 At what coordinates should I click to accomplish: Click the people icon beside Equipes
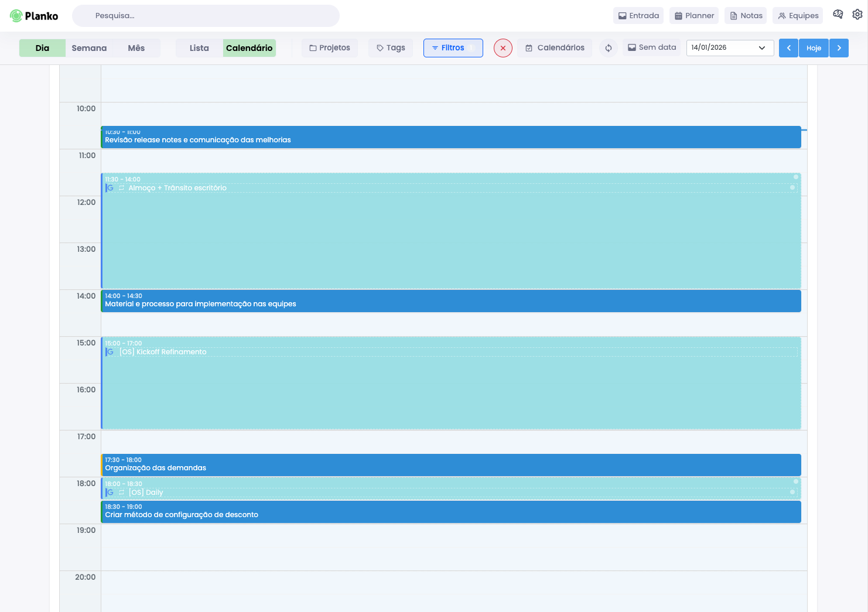[x=782, y=16]
